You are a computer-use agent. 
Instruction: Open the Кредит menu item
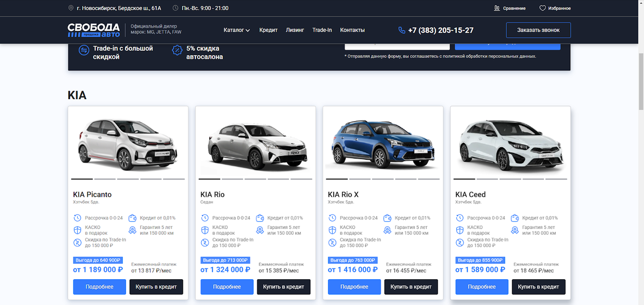(268, 30)
